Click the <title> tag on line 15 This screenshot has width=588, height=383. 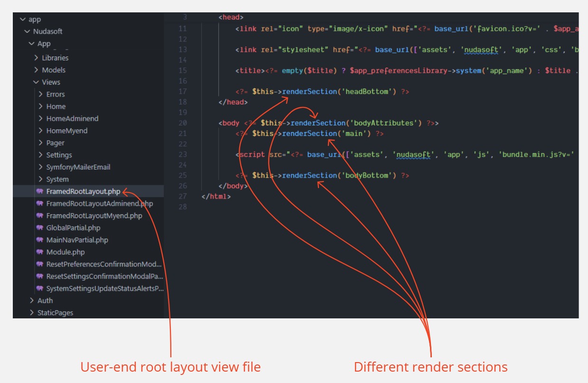point(250,70)
